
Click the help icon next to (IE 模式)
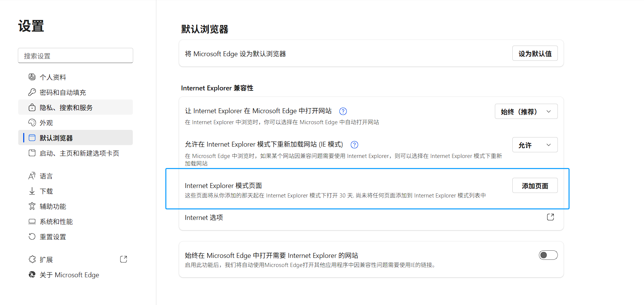coord(354,145)
